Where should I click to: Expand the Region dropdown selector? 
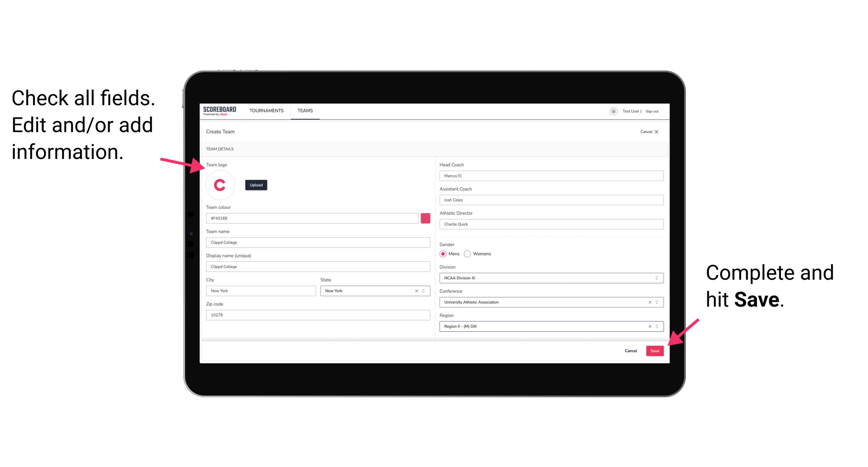(x=657, y=327)
